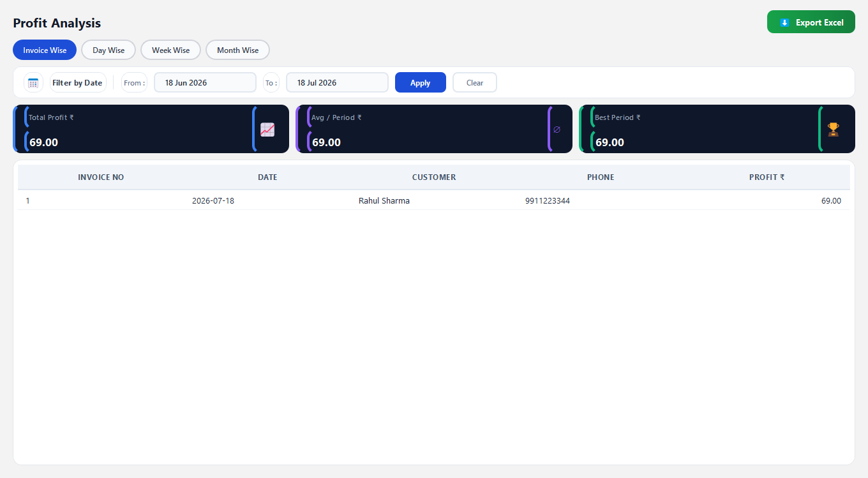868x478 pixels.
Task: Click the CUSTOMER column header
Action: pyautogui.click(x=434, y=177)
